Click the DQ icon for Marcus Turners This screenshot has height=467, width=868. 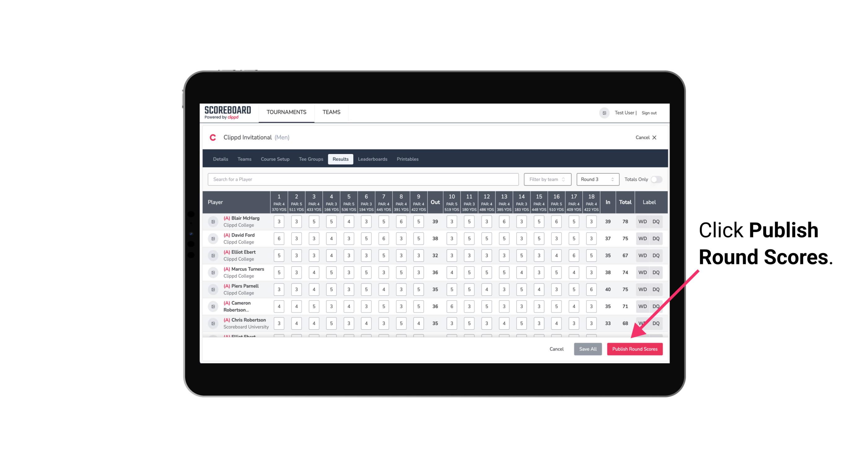click(x=655, y=273)
